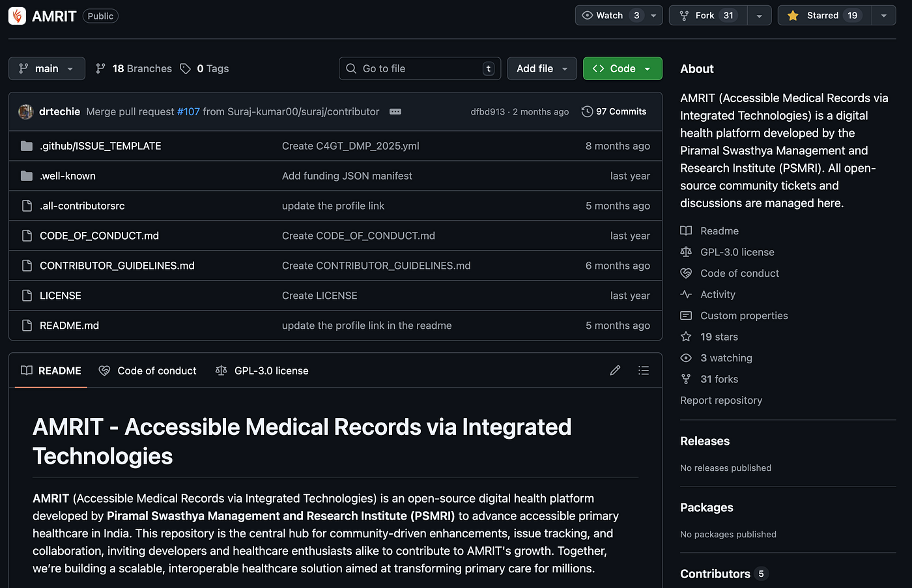Click the fork icon beside 31 forks
912x588 pixels.
[686, 379]
